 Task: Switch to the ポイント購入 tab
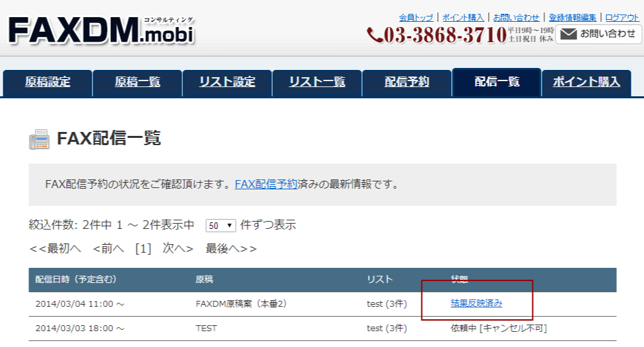587,82
